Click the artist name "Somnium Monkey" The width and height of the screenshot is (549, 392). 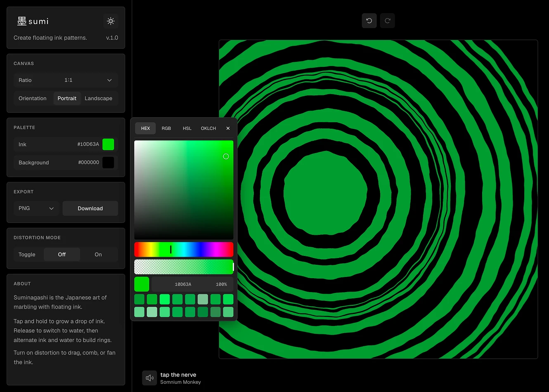180,382
